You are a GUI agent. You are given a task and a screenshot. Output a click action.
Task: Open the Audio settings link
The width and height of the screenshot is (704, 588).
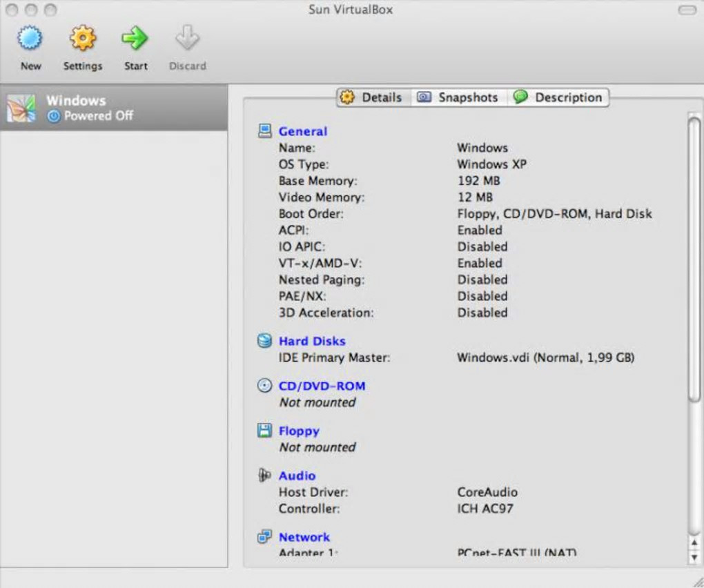coord(297,476)
